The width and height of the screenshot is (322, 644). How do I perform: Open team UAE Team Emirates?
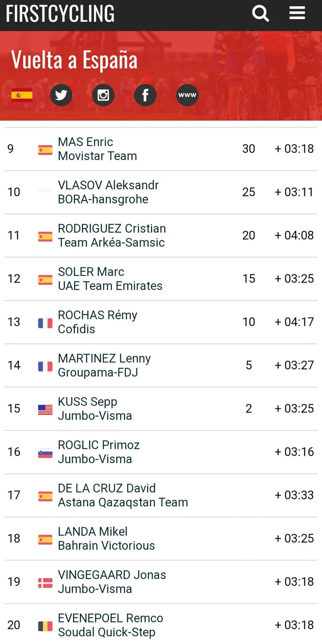(x=110, y=286)
